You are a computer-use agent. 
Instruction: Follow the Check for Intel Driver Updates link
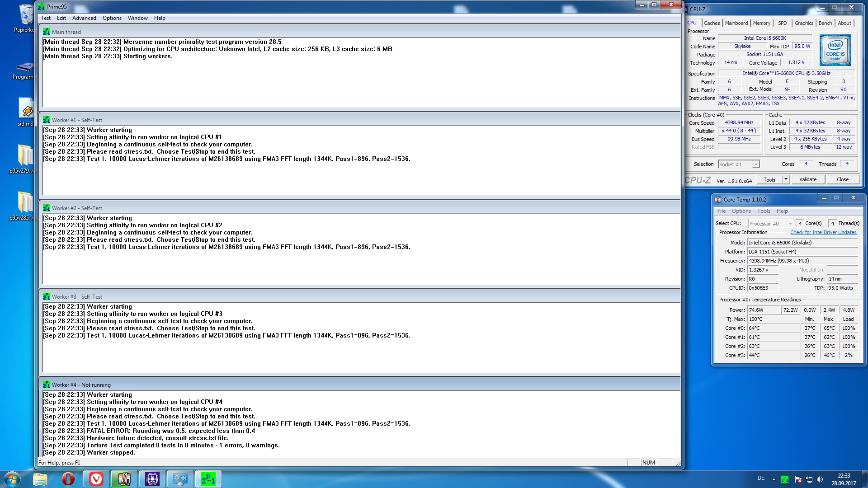tap(823, 232)
